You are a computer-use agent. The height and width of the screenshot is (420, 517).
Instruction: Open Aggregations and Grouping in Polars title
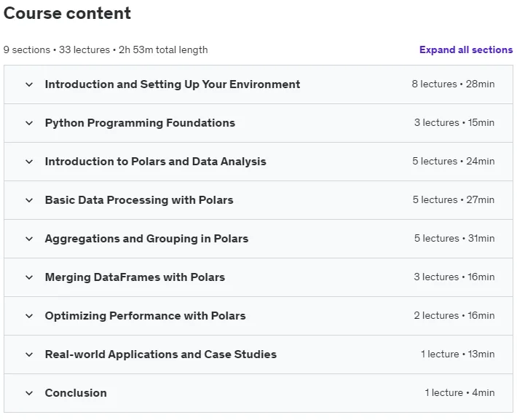click(x=146, y=239)
